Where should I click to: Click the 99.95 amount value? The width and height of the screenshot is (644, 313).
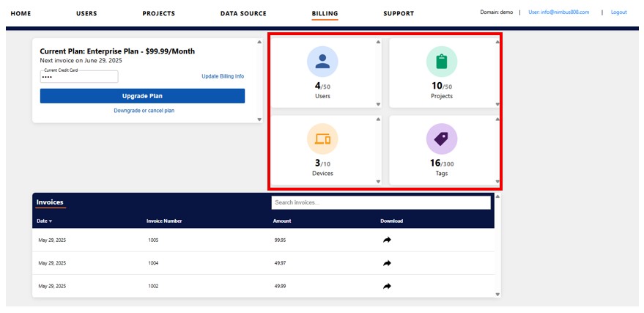(280, 240)
